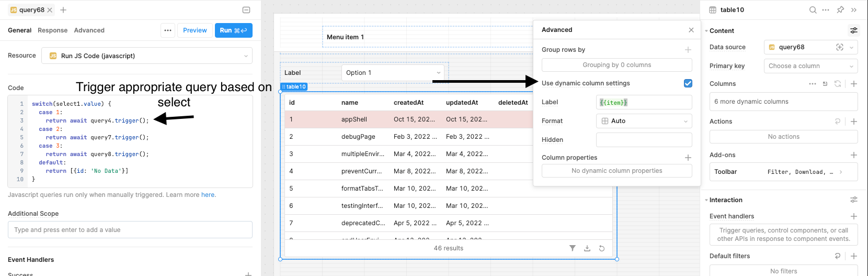Add a Group rows by entry

[x=688, y=50]
